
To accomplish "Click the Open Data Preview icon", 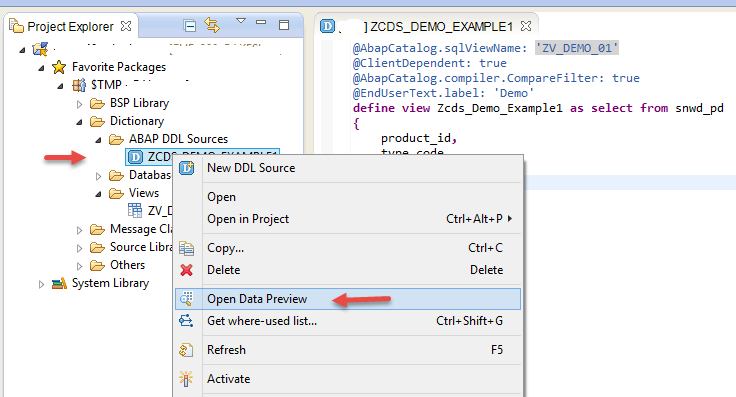I will (186, 298).
